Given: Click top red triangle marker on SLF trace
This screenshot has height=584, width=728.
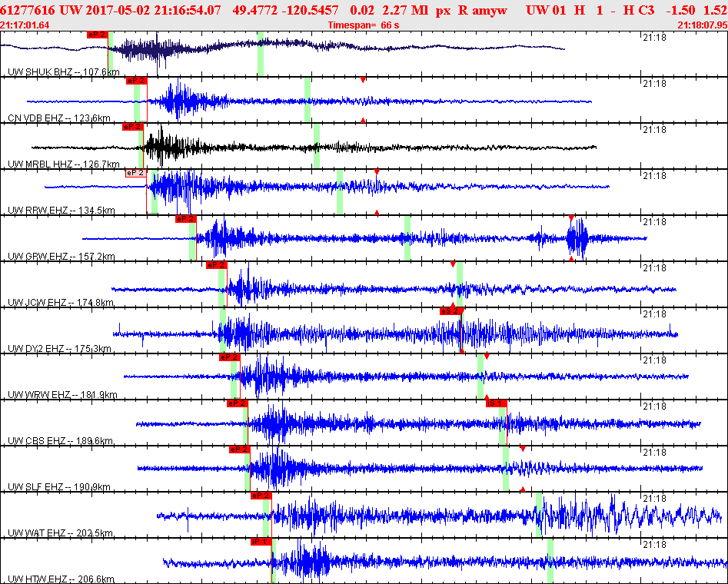Looking at the screenshot, I should point(523,449).
